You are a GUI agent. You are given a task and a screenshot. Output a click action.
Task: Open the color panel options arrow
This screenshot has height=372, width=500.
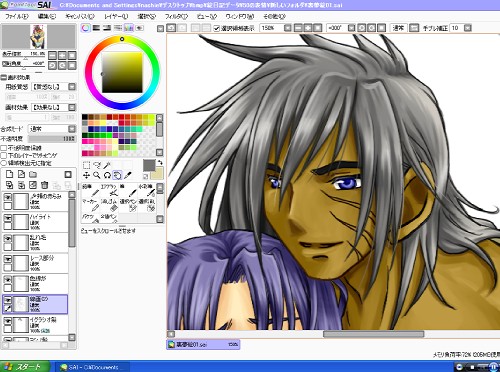click(x=160, y=28)
